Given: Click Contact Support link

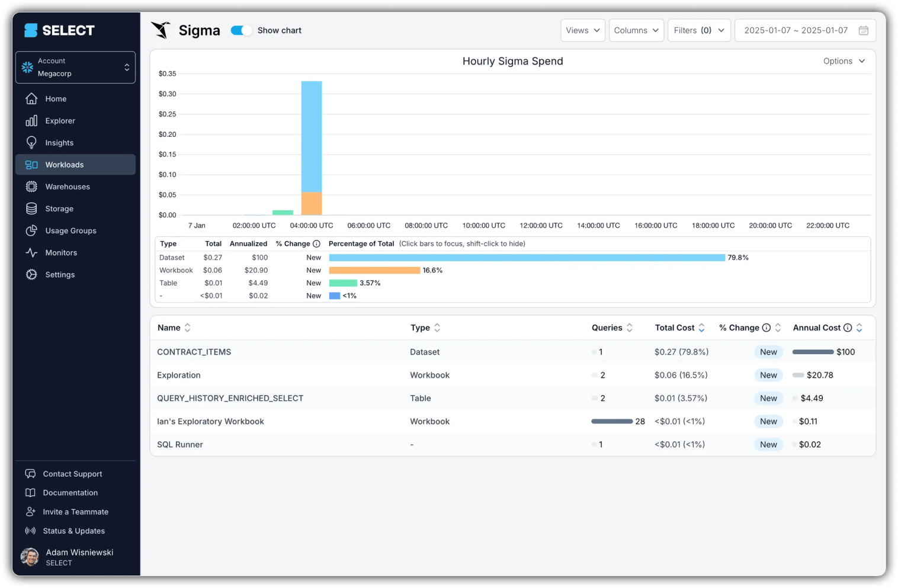Looking at the screenshot, I should pos(72,474).
